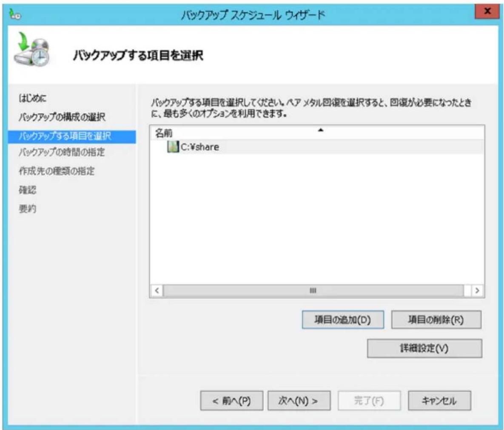Open 要約 step in sidebar
The image size is (504, 430).
click(27, 209)
